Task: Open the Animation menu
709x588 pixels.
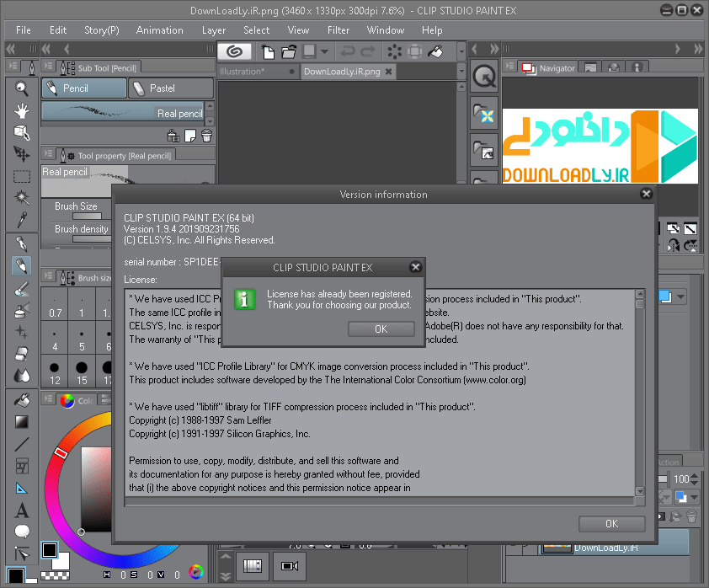Action: (x=159, y=30)
